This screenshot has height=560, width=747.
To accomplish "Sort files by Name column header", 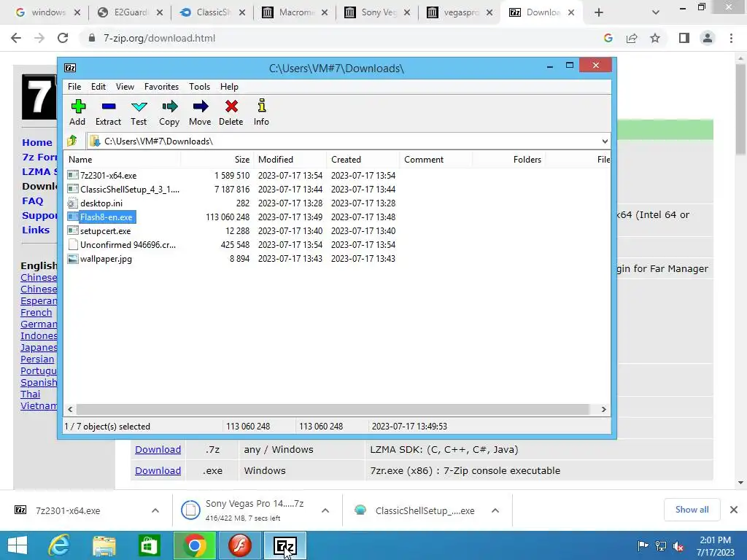I will coord(123,160).
